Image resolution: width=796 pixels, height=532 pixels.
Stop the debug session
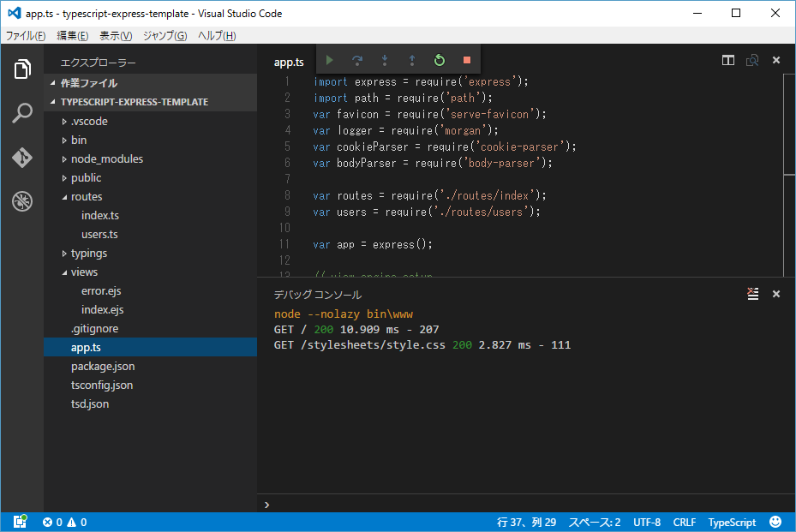(x=466, y=61)
